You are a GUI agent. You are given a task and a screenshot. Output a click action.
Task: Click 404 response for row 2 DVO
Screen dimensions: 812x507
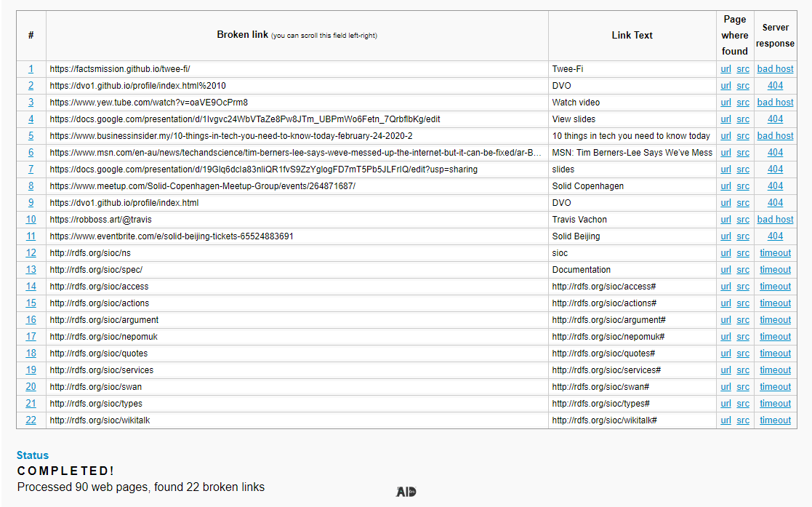[775, 86]
